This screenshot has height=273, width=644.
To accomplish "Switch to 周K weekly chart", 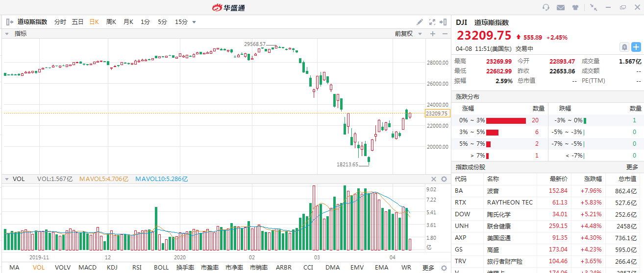I will point(111,22).
